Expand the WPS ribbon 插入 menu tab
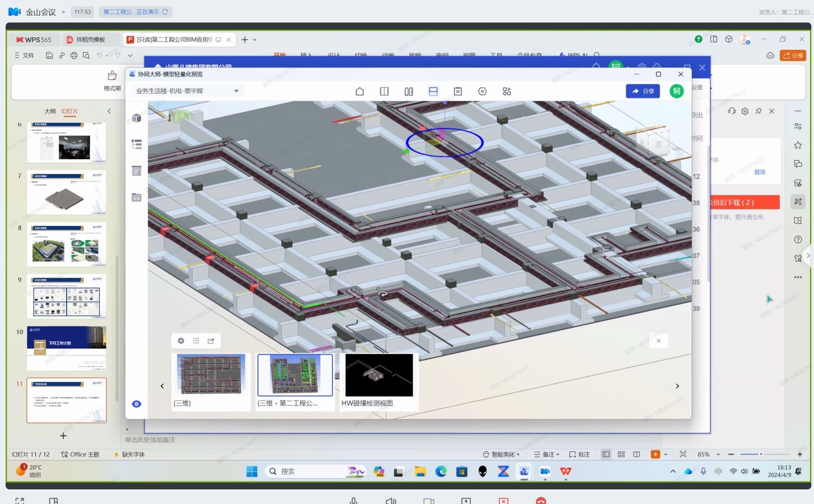The width and height of the screenshot is (814, 504). (306, 55)
